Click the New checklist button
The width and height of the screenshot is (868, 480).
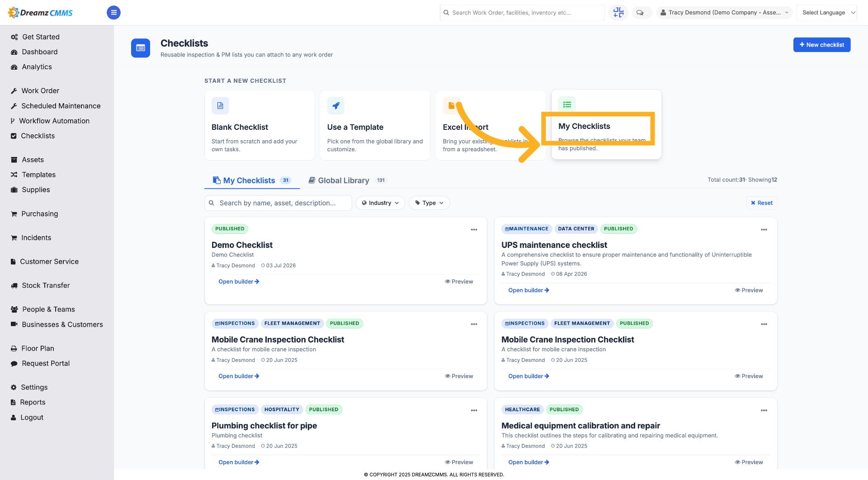(x=821, y=45)
